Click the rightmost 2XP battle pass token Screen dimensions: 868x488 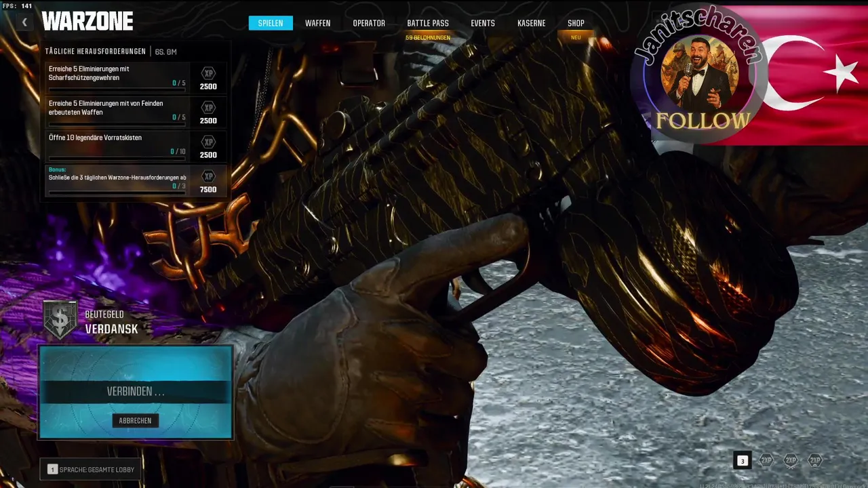point(815,461)
